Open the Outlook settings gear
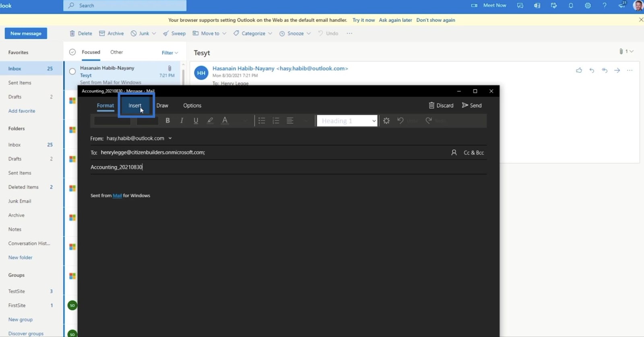This screenshot has height=337, width=644. click(588, 6)
